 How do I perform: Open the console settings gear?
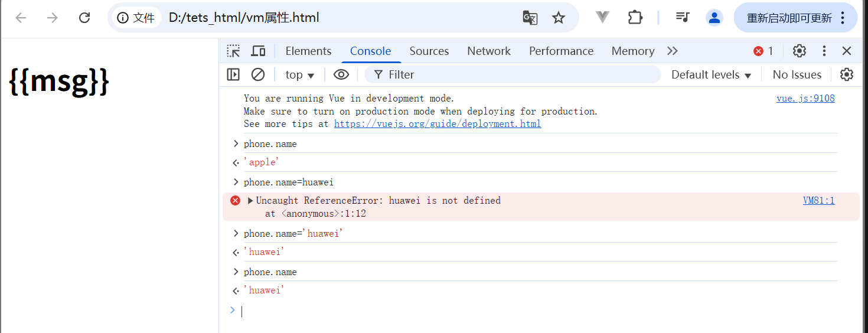coord(847,74)
